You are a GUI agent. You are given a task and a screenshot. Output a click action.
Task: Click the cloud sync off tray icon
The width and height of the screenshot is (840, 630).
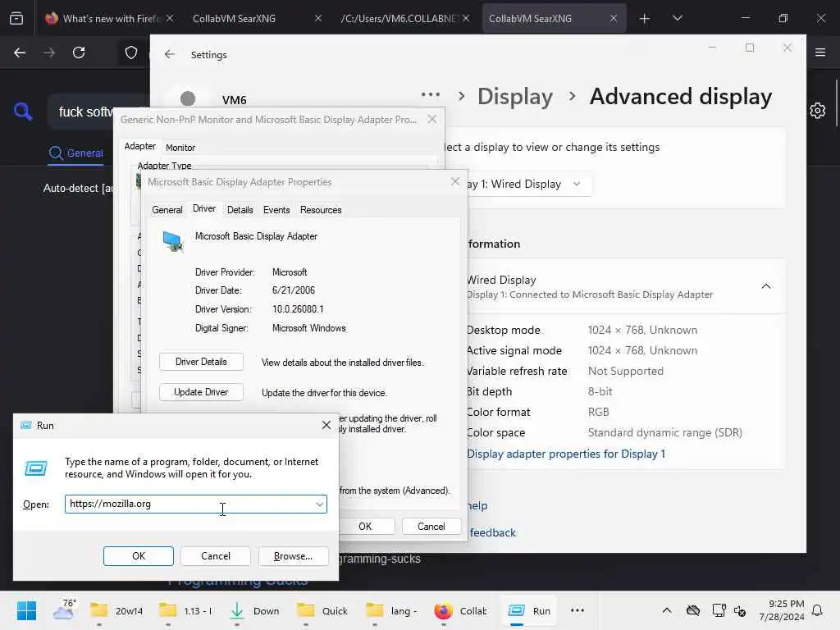point(693,610)
